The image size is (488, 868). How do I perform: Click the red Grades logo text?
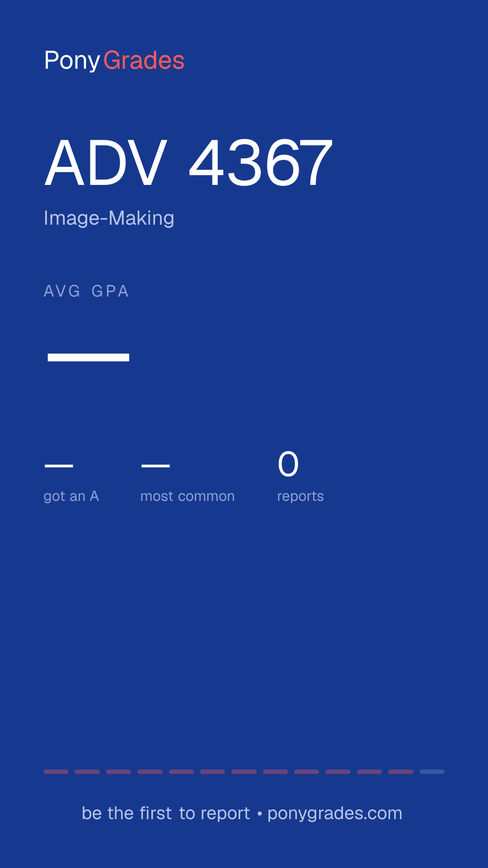[144, 60]
